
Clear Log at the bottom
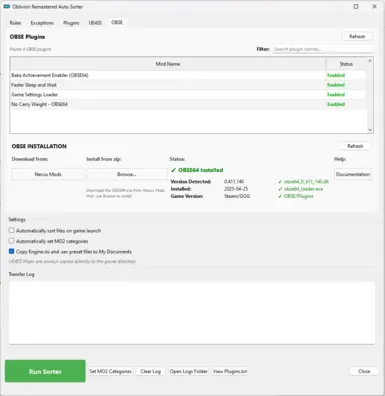150,371
